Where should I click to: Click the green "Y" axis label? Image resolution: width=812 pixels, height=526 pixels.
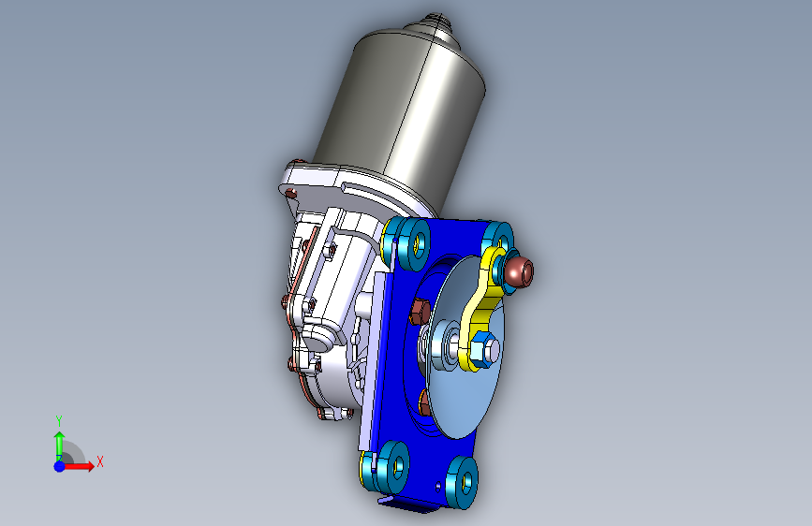(59, 421)
